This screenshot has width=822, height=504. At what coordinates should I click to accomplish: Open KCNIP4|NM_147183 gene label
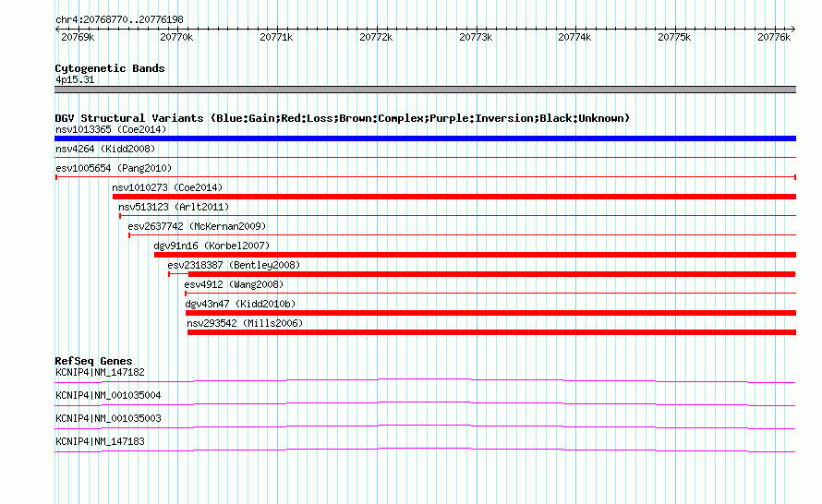tap(100, 441)
